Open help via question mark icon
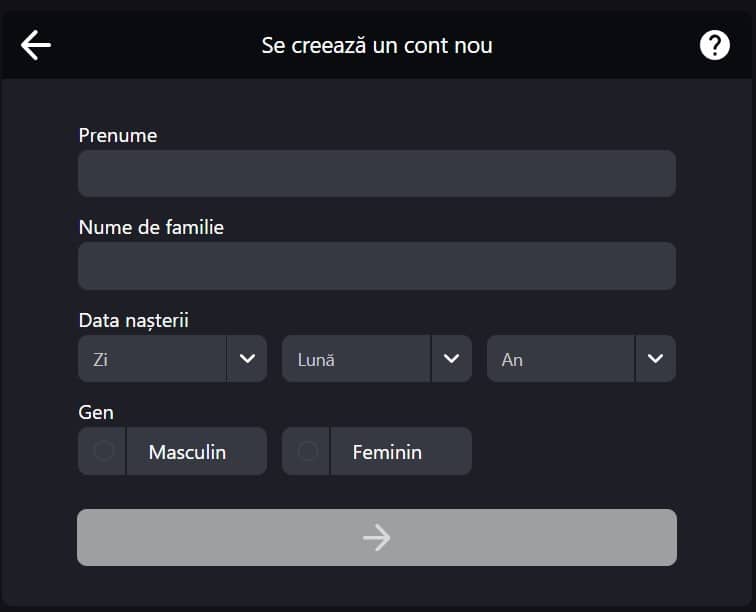 (715, 45)
